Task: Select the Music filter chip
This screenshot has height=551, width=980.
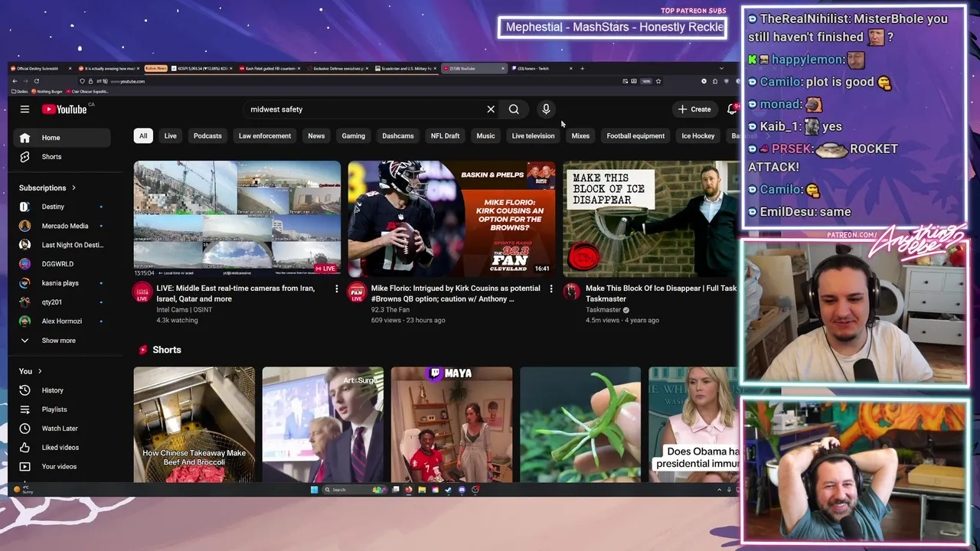Action: (x=485, y=136)
